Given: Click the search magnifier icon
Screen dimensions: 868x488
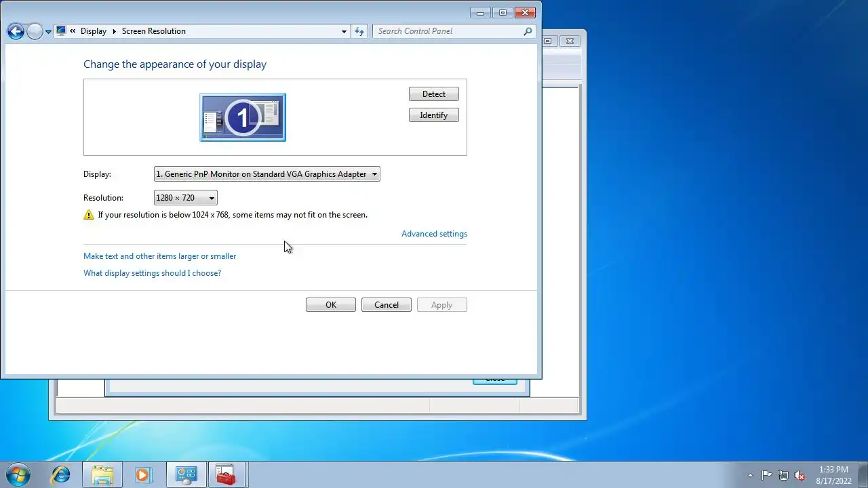Looking at the screenshot, I should coord(528,31).
